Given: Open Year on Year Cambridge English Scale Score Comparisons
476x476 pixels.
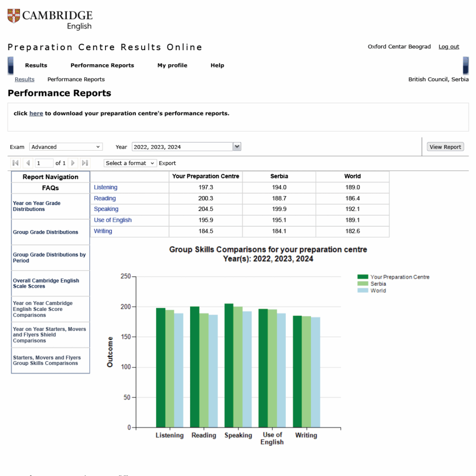Looking at the screenshot, I should pyautogui.click(x=43, y=309).
